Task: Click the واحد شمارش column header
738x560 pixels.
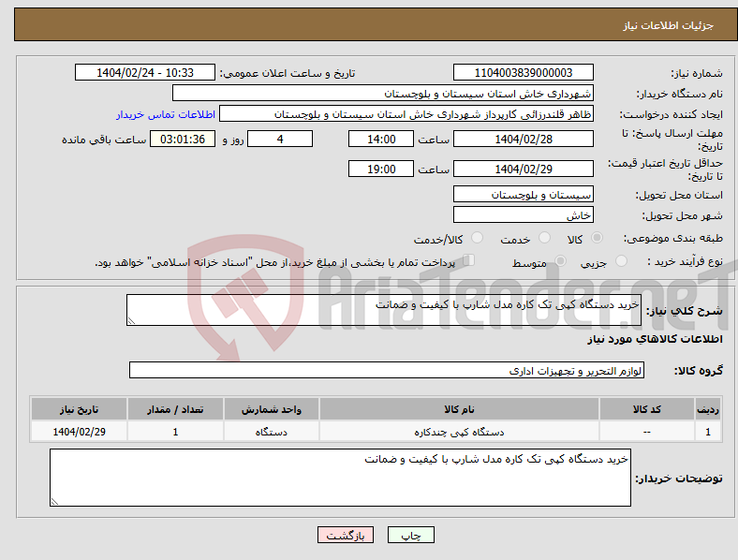Action: tap(272, 409)
